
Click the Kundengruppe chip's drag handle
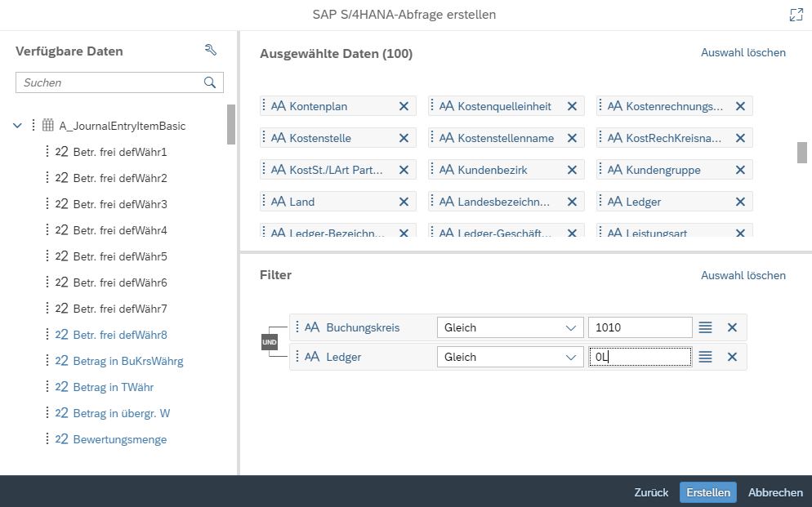tap(600, 170)
